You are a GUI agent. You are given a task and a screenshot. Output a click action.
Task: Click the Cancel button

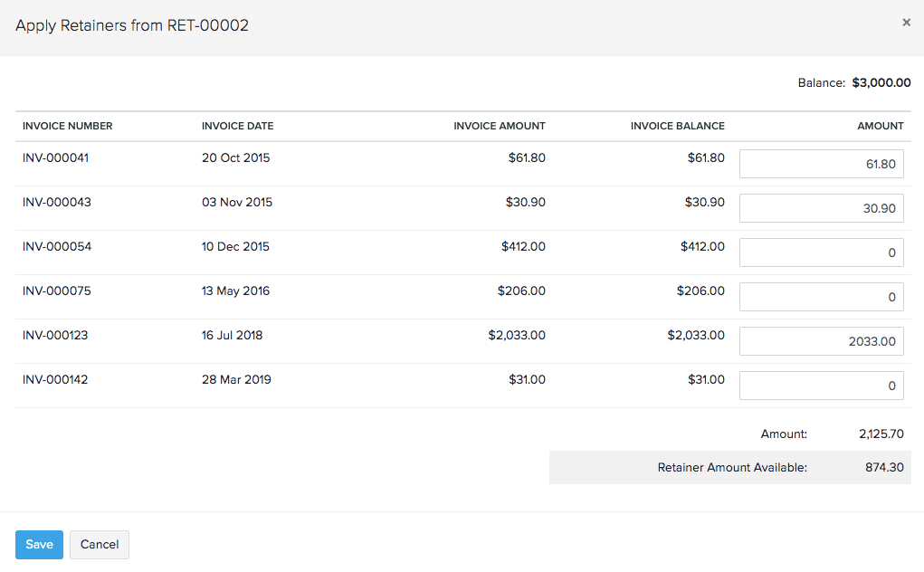click(99, 544)
